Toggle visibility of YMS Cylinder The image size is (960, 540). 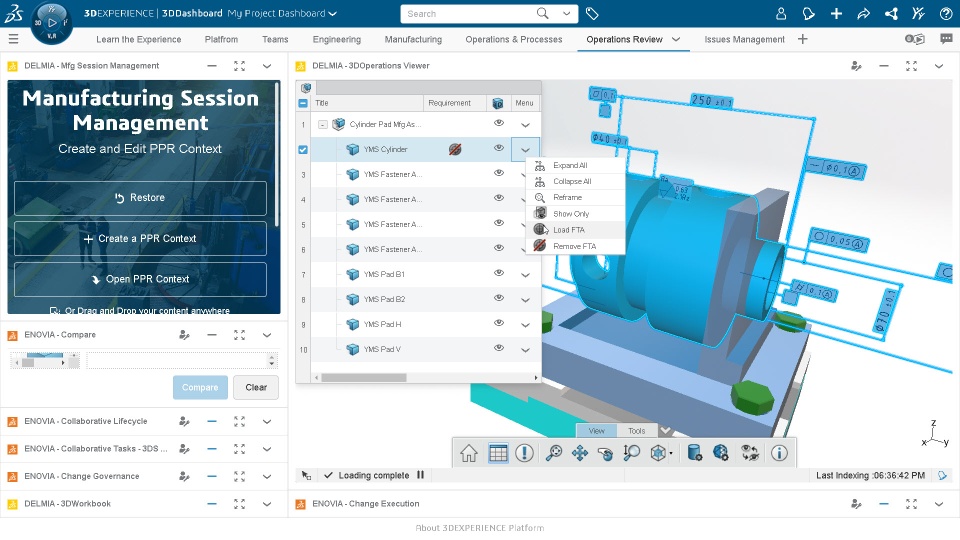click(499, 148)
